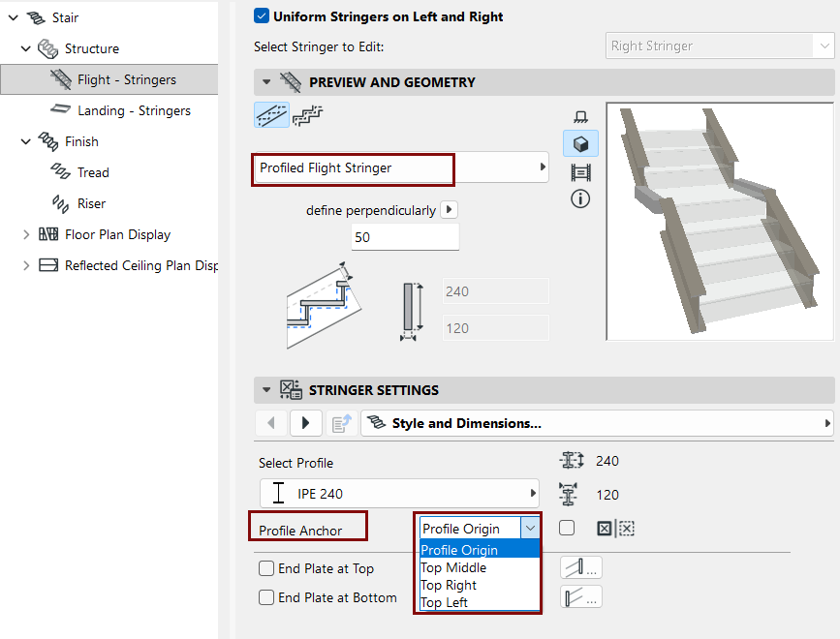
Task: Click the profile width icon beside 120
Action: pyautogui.click(x=568, y=494)
